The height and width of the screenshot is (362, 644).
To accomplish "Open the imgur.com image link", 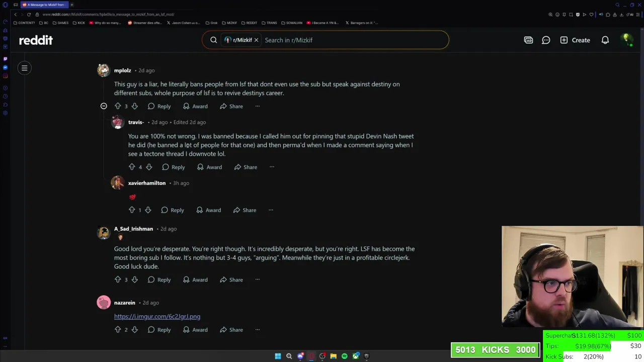I will coord(157,316).
